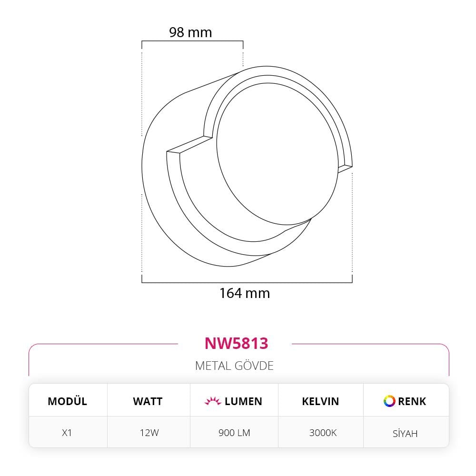The height and width of the screenshot is (476, 476).
Task: Select the WATT column header
Action: [x=148, y=401]
